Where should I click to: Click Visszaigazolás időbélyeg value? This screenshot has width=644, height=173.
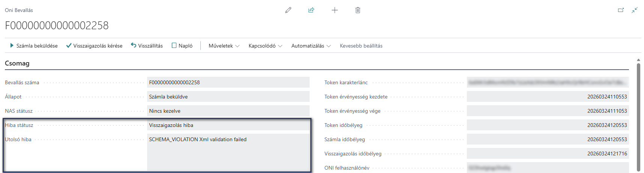[x=548, y=154]
